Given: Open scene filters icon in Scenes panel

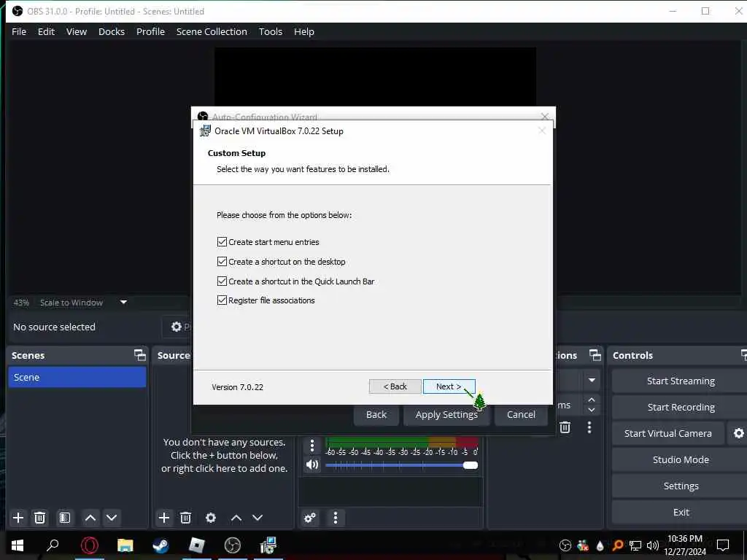Looking at the screenshot, I should [65, 518].
